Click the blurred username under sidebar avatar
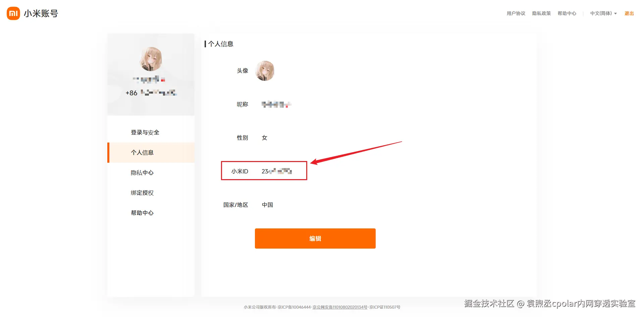The image size is (644, 317). 149,80
